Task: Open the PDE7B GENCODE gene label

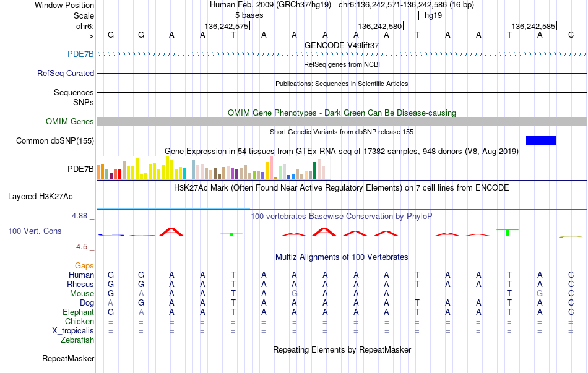Action: click(80, 54)
